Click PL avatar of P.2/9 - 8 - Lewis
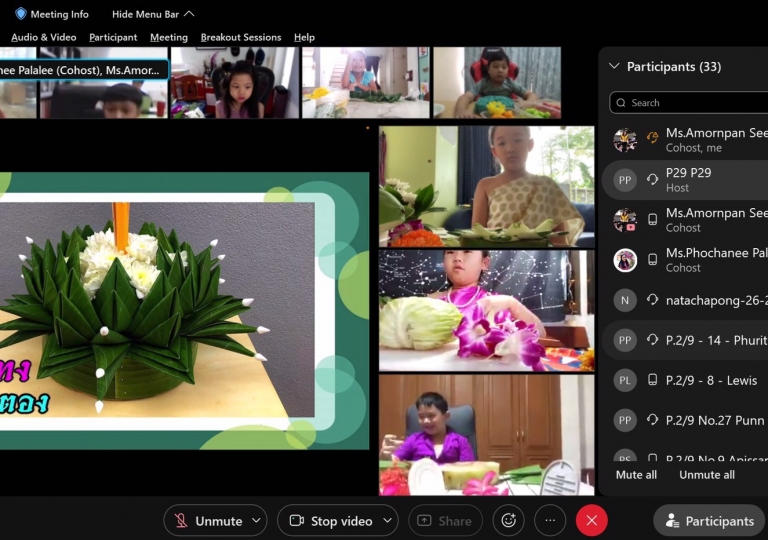The height and width of the screenshot is (540, 768). [625, 380]
